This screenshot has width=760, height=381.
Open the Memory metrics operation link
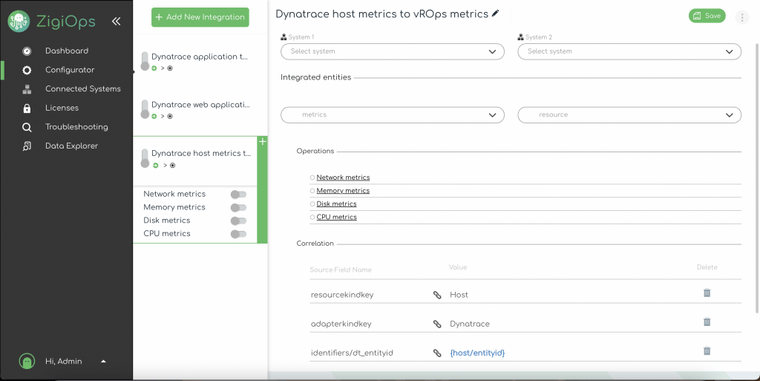[x=343, y=190]
